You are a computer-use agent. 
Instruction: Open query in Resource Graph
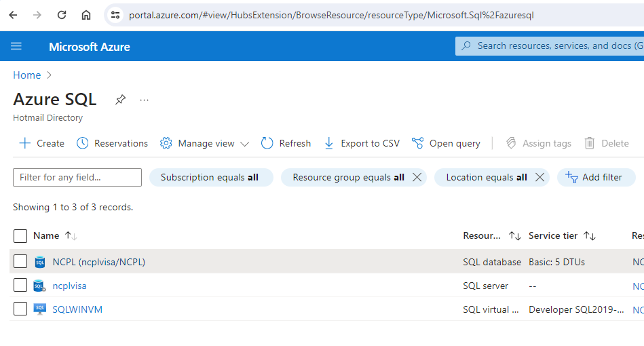coord(446,143)
